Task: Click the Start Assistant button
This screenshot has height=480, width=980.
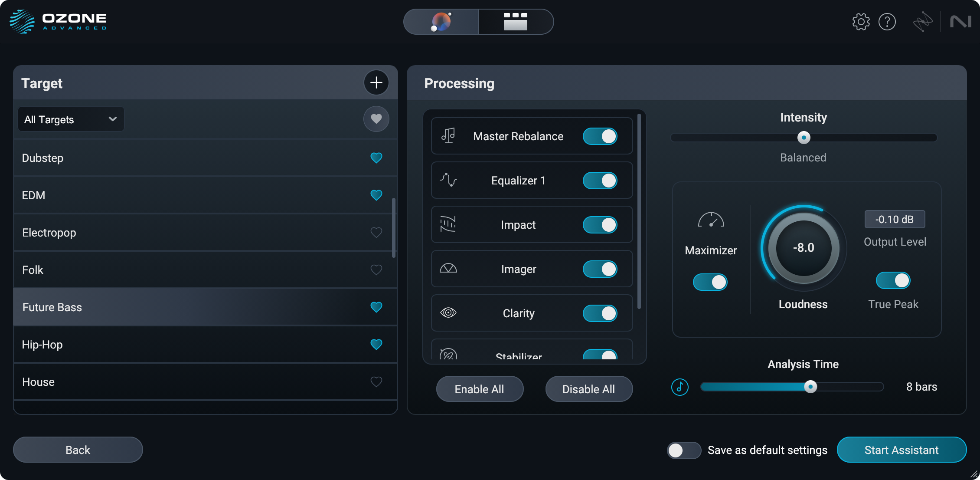Action: pyautogui.click(x=901, y=450)
